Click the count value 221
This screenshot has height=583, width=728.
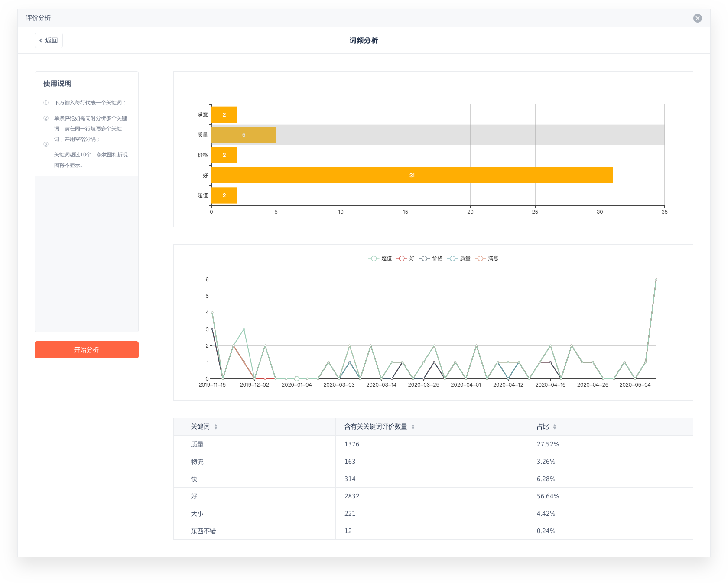350,514
